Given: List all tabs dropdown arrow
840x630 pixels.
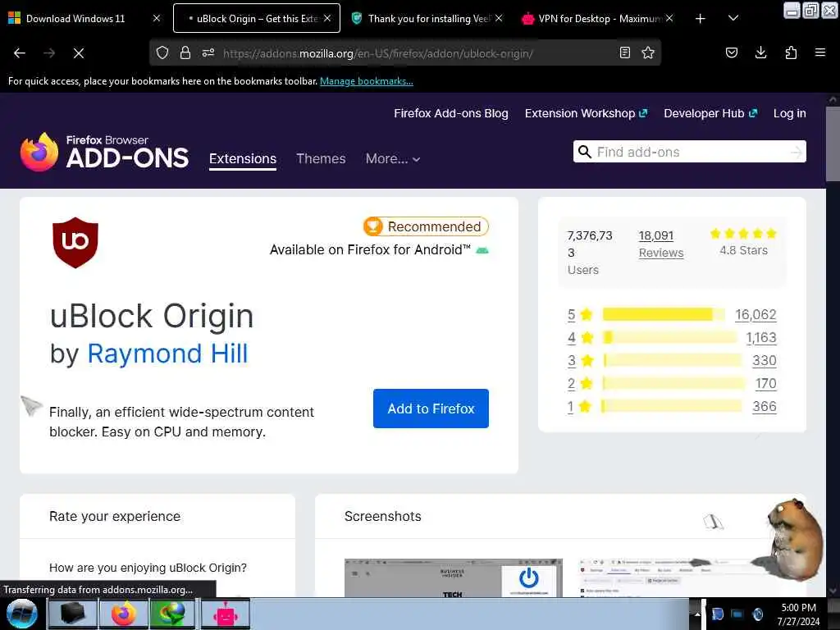Looking at the screenshot, I should click(733, 18).
